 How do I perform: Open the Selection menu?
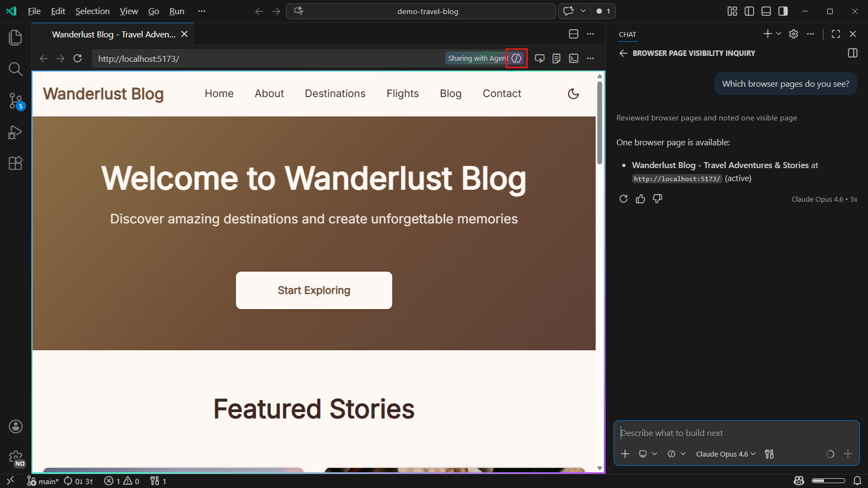click(x=92, y=11)
